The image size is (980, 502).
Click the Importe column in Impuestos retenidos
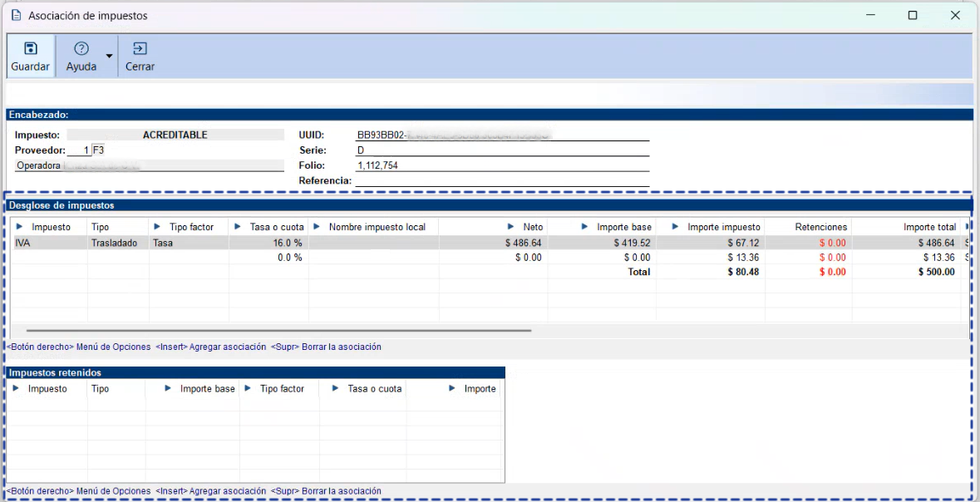tap(480, 389)
